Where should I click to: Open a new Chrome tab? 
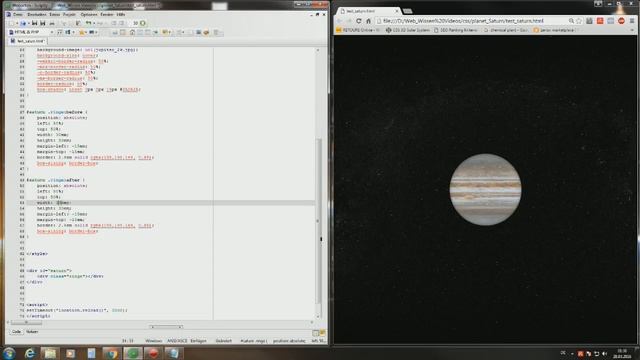coord(407,11)
